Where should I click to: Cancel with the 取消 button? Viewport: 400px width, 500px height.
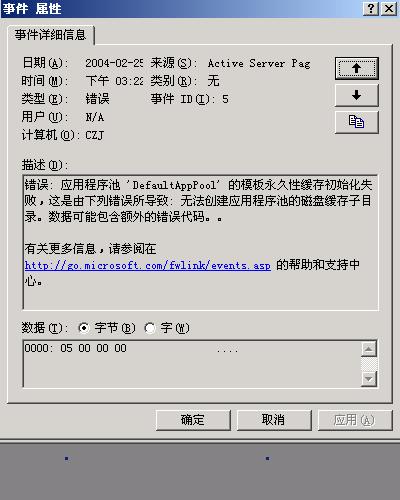click(274, 420)
